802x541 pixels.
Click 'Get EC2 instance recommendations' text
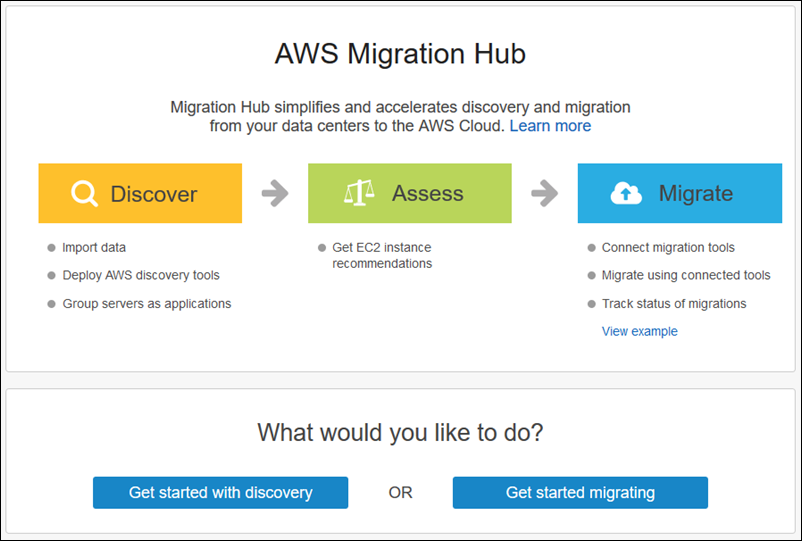click(x=382, y=255)
